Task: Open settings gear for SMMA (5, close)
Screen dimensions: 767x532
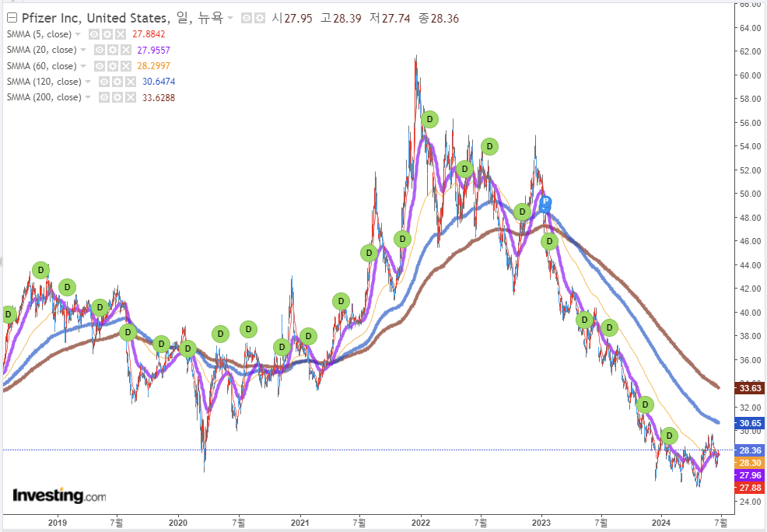Action: 107,34
